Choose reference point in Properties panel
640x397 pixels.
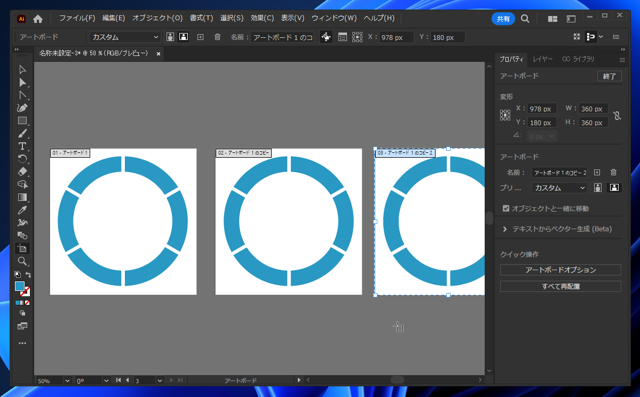click(505, 115)
